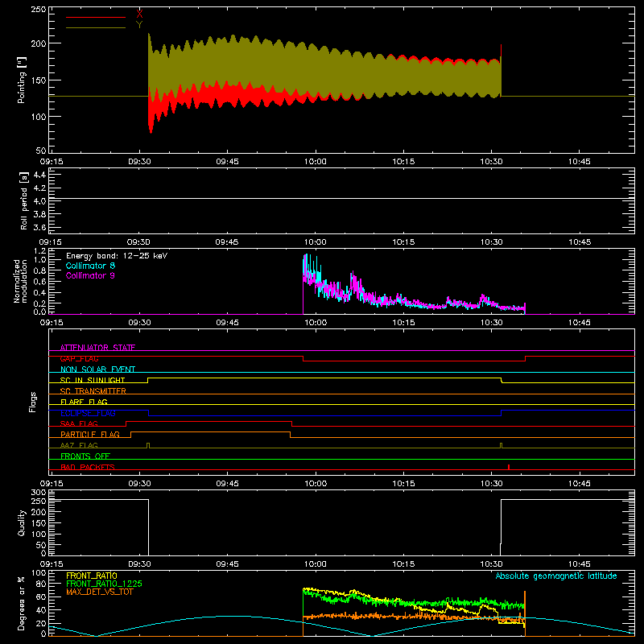Click the 09:45 time label under Quality plot

coord(228,564)
